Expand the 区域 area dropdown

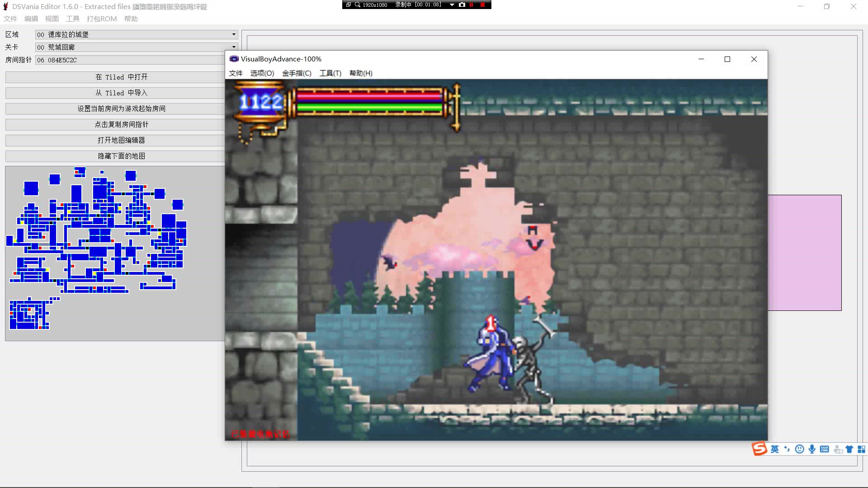coord(234,34)
